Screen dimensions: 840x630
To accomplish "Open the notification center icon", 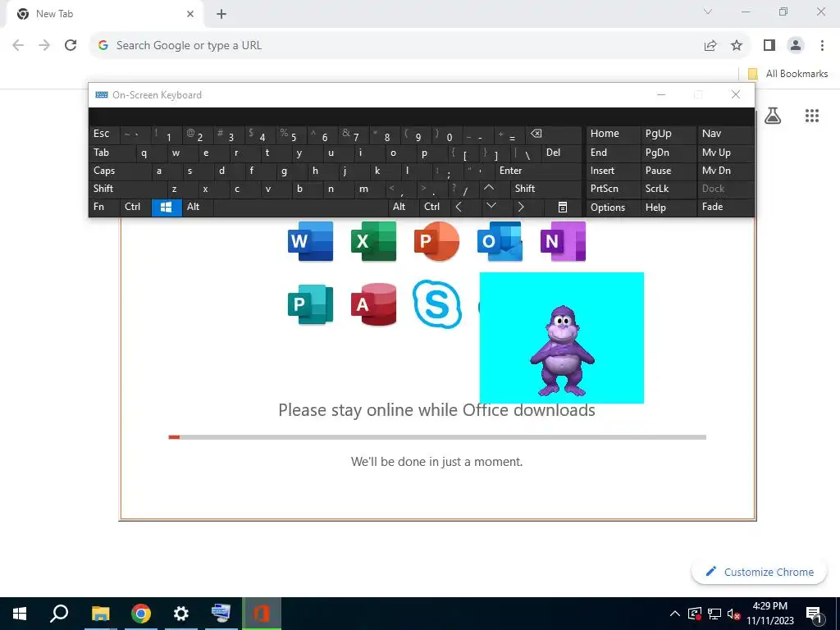I will point(814,614).
